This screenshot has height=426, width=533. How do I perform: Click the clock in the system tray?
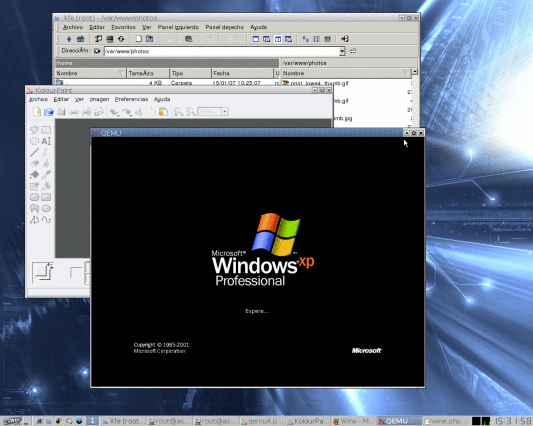click(513, 421)
